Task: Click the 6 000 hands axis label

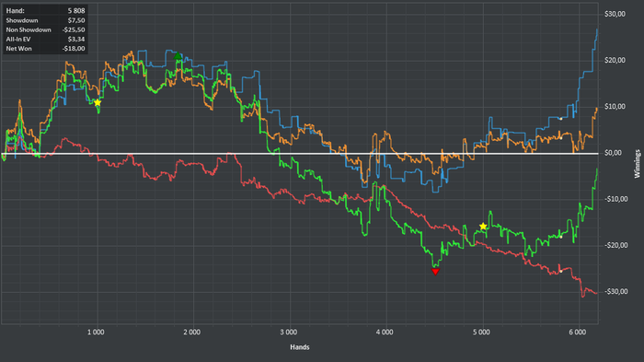Action: click(578, 333)
